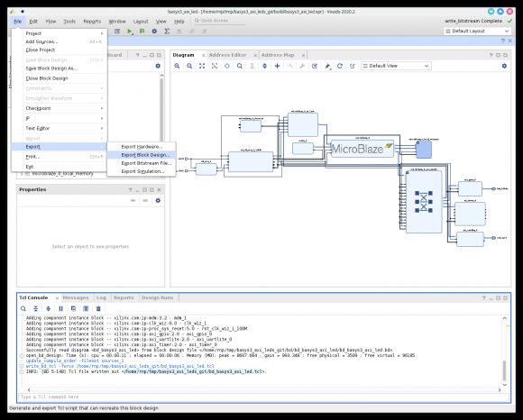Pause Tcl Console output
The height and width of the screenshot is (420, 523).
[60, 308]
